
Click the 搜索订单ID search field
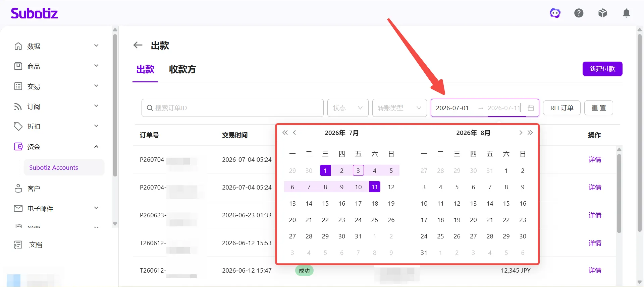(x=232, y=108)
